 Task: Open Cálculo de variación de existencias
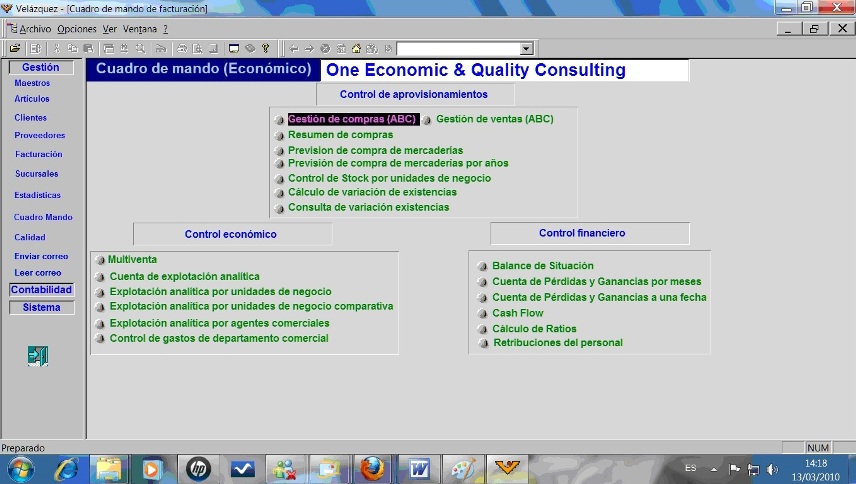(x=372, y=192)
